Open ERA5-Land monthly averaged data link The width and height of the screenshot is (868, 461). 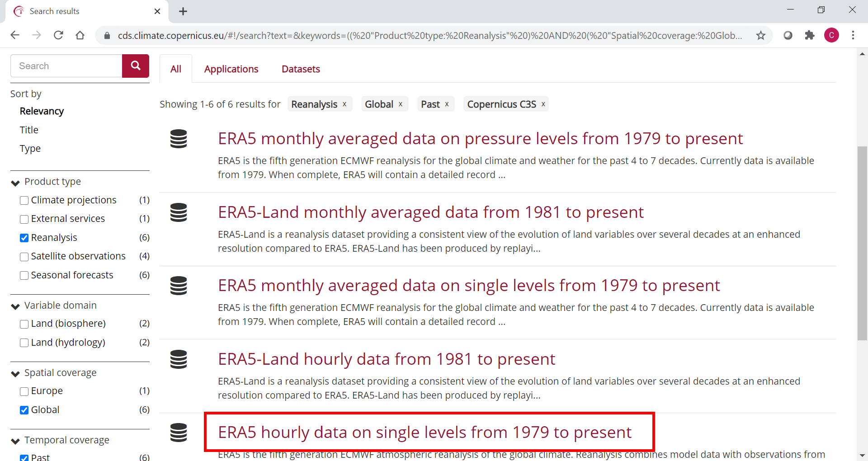(430, 212)
